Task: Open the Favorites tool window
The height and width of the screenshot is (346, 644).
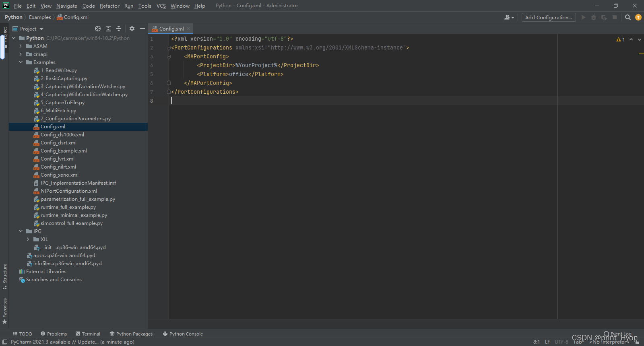Action: 5,311
